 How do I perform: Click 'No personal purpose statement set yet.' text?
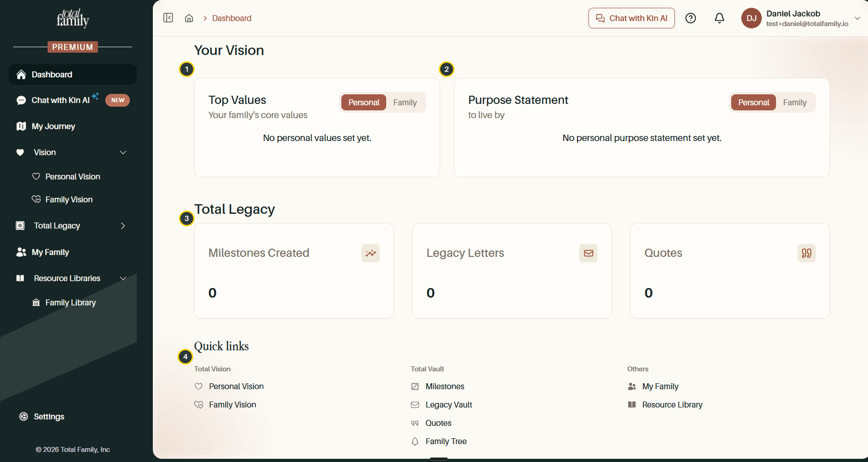tap(642, 138)
